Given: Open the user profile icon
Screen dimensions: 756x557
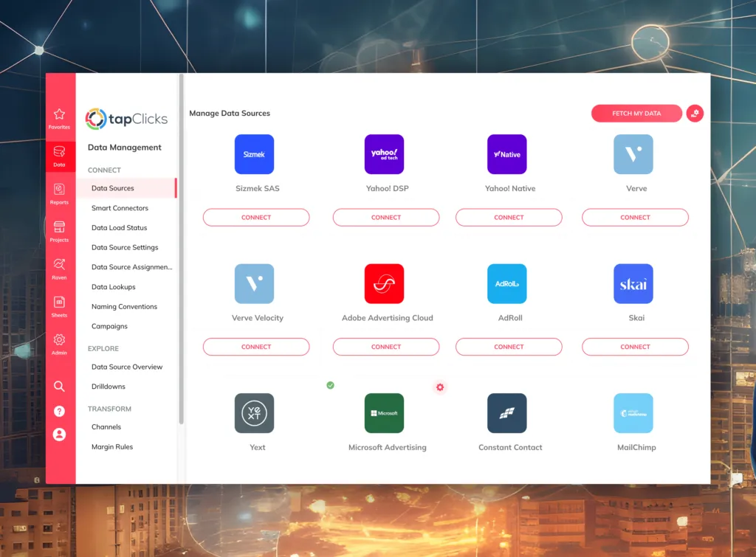Looking at the screenshot, I should 60,435.
